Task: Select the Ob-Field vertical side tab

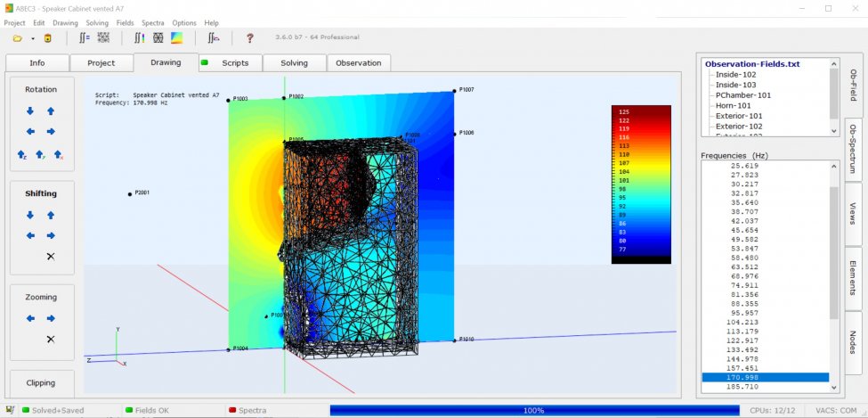Action: (853, 86)
